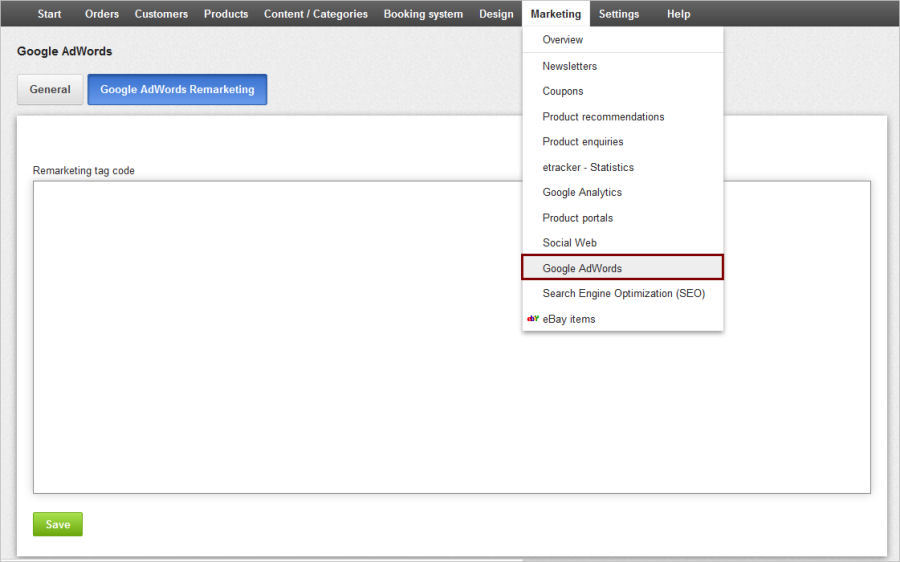Open the Orders menu
The image size is (900, 562).
[x=102, y=14]
